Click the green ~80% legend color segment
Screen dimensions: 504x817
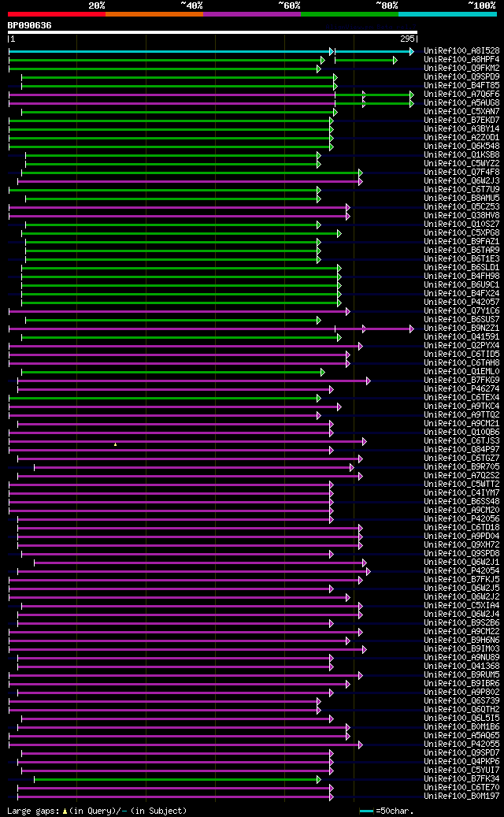coord(350,14)
